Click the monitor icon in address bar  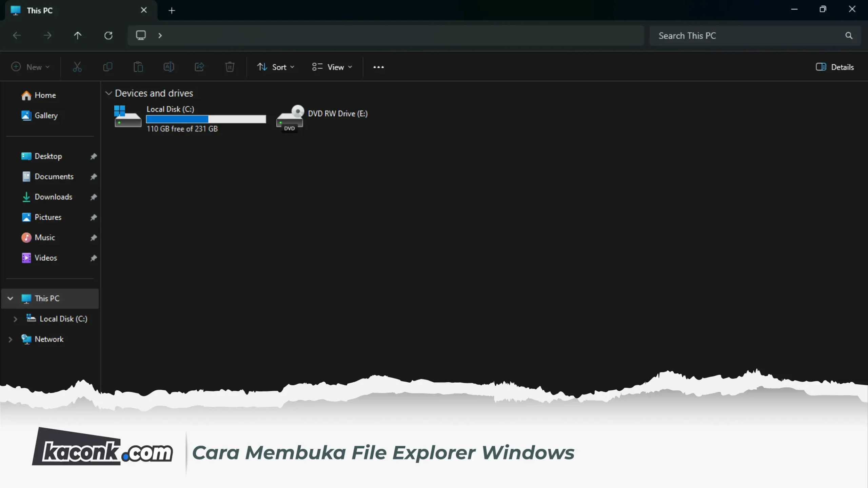point(141,35)
